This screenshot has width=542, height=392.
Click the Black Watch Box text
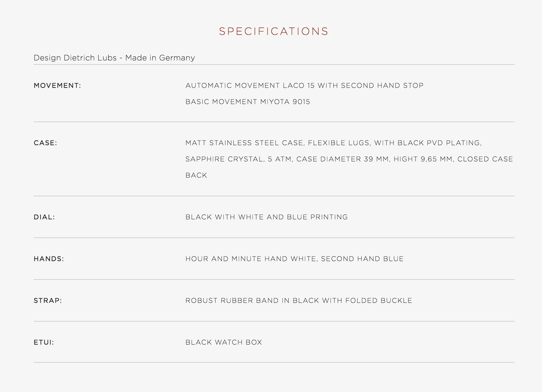tap(224, 342)
